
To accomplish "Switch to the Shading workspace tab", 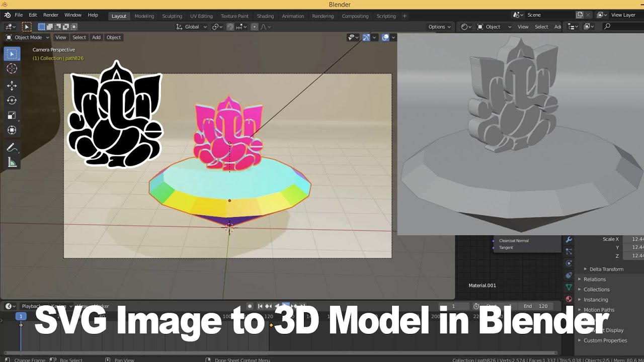I will point(265,16).
